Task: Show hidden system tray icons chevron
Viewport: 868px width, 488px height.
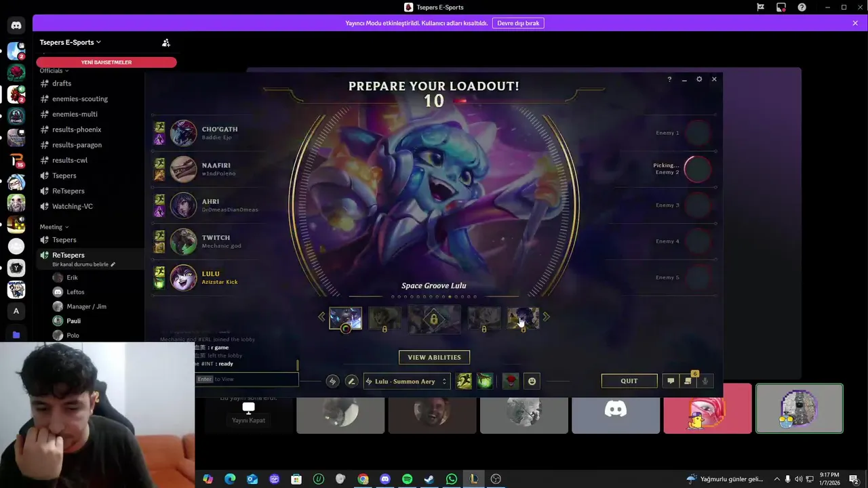Action: click(777, 479)
